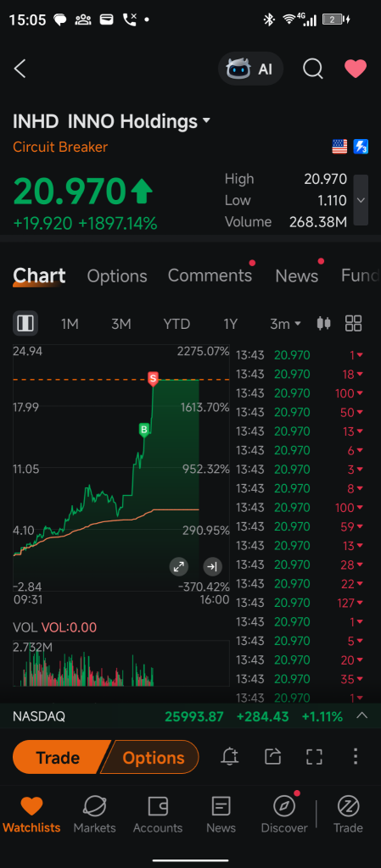This screenshot has width=381, height=868.
Task: Add price alert bell icon
Action: [229, 756]
